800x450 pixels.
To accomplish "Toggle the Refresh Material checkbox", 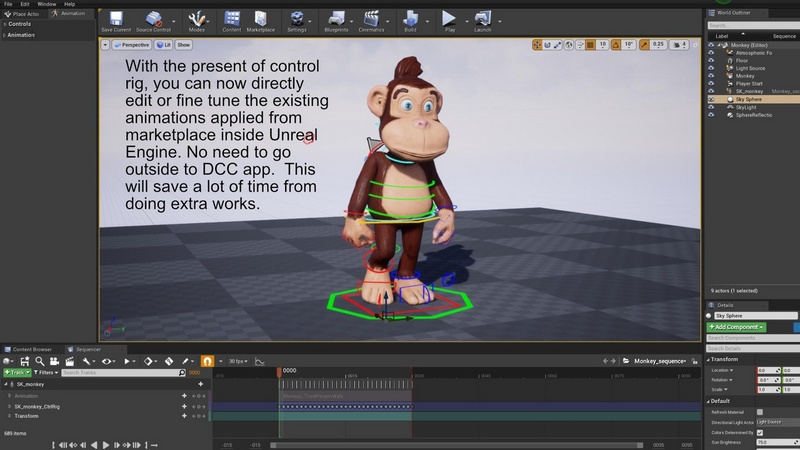I will pos(759,411).
